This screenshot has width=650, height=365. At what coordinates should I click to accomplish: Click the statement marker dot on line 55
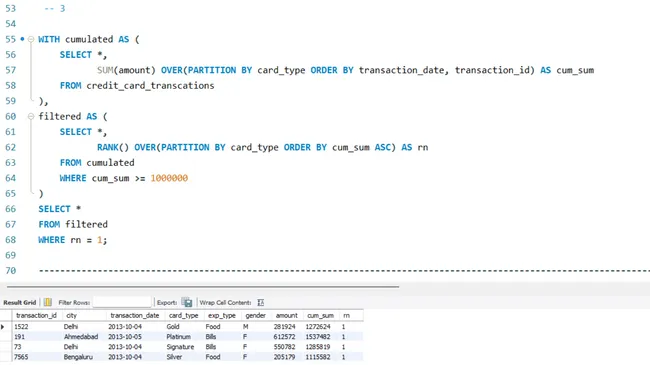point(22,39)
